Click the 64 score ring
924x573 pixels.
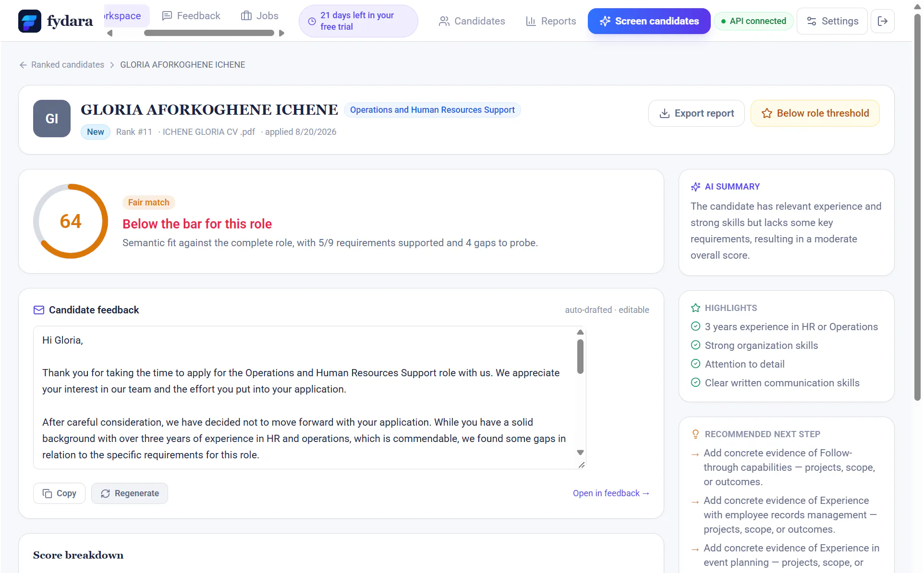tap(71, 221)
